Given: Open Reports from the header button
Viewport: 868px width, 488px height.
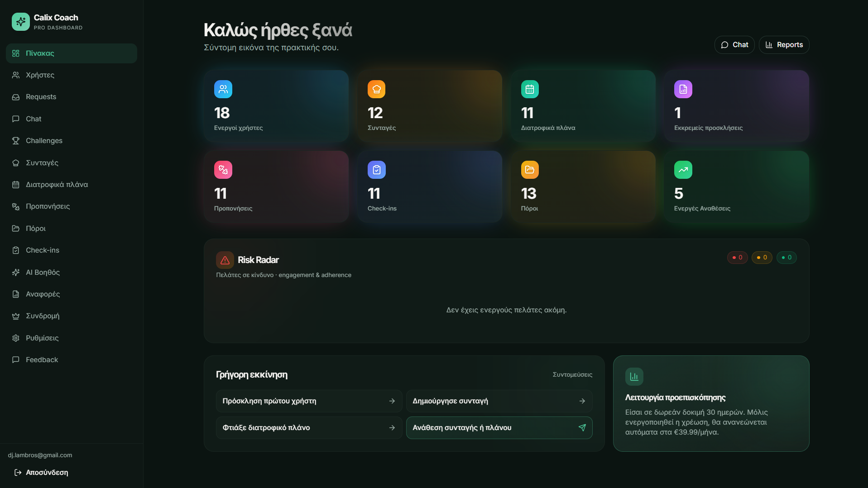Looking at the screenshot, I should click(784, 45).
